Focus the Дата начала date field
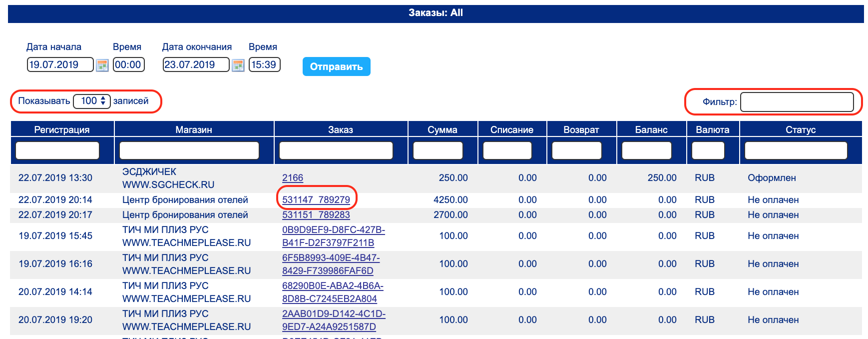This screenshot has height=339, width=868. tap(60, 64)
